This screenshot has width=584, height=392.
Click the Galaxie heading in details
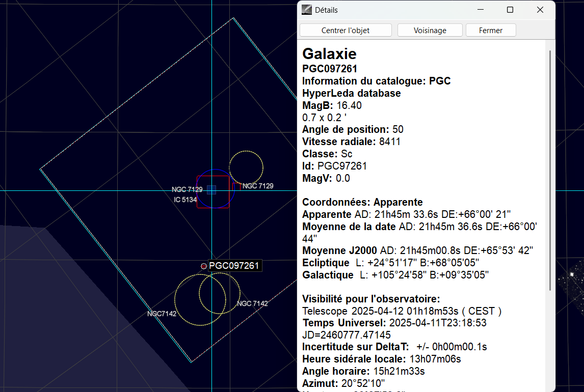coord(329,53)
